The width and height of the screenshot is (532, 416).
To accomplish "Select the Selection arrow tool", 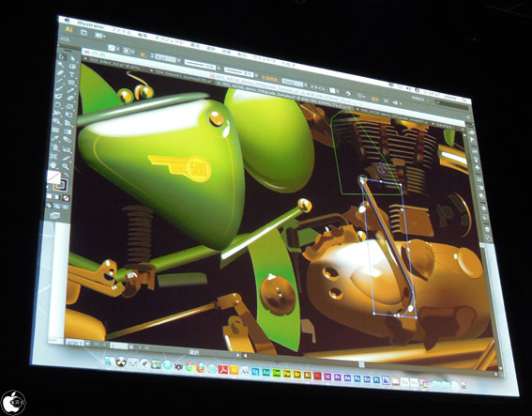I will coord(61,57).
